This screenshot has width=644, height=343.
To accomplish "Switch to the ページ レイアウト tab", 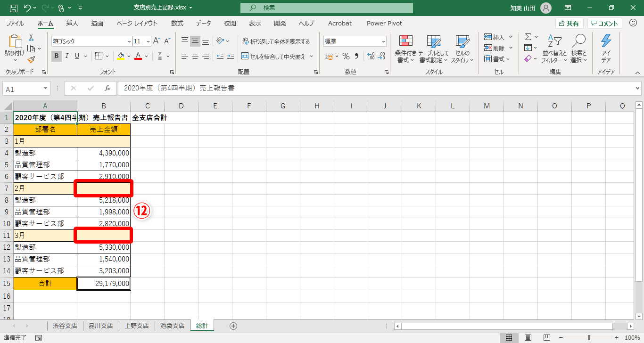I will (x=137, y=23).
